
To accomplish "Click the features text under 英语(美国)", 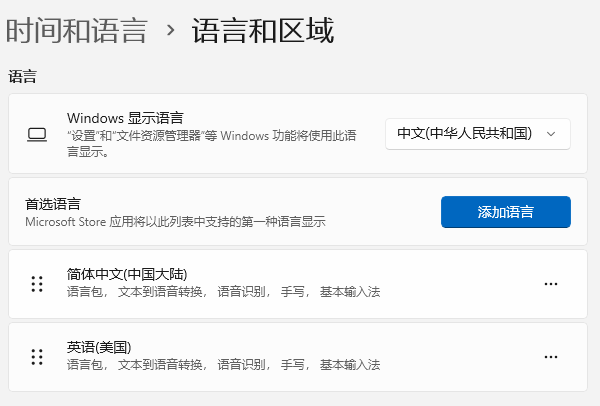I will 223,365.
